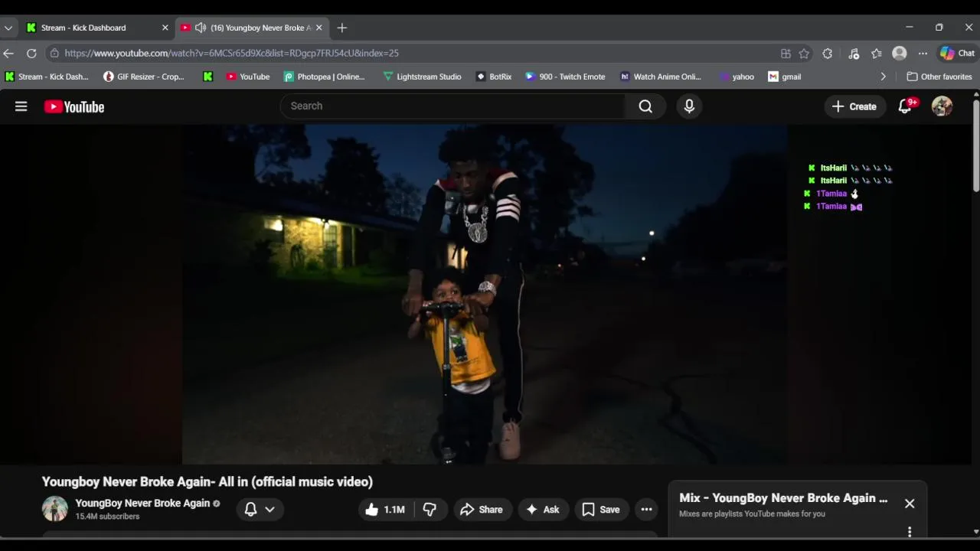Open the YouTube account avatar menu

942,106
